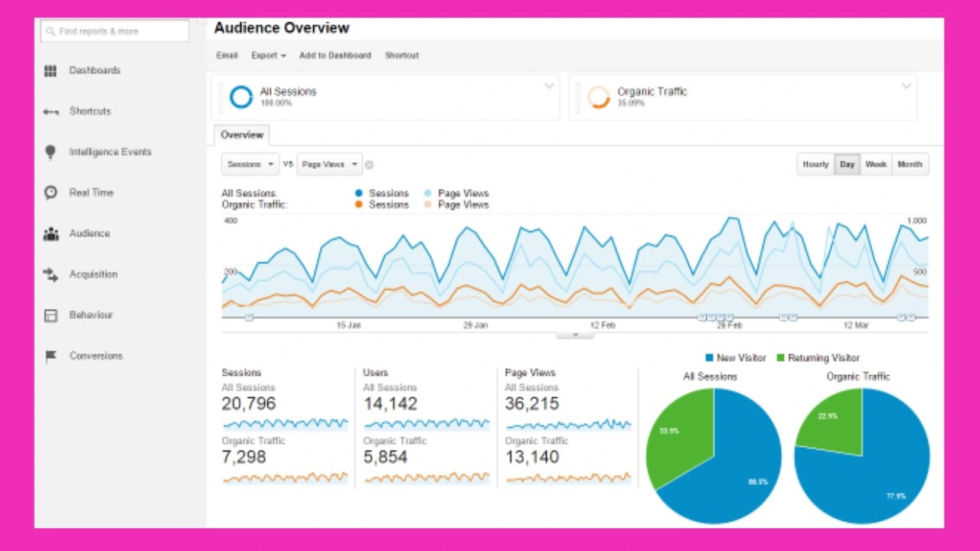Open the Dashboards grid icon

point(51,71)
